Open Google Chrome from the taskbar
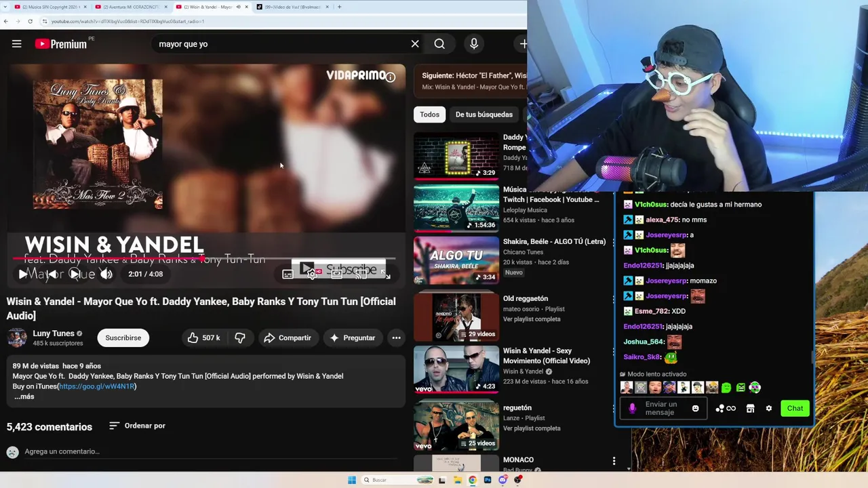This screenshot has width=868, height=488. 473,480
